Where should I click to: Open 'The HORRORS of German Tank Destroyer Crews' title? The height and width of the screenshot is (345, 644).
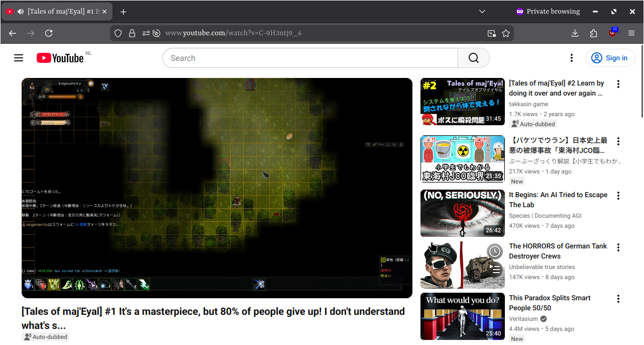tap(558, 251)
